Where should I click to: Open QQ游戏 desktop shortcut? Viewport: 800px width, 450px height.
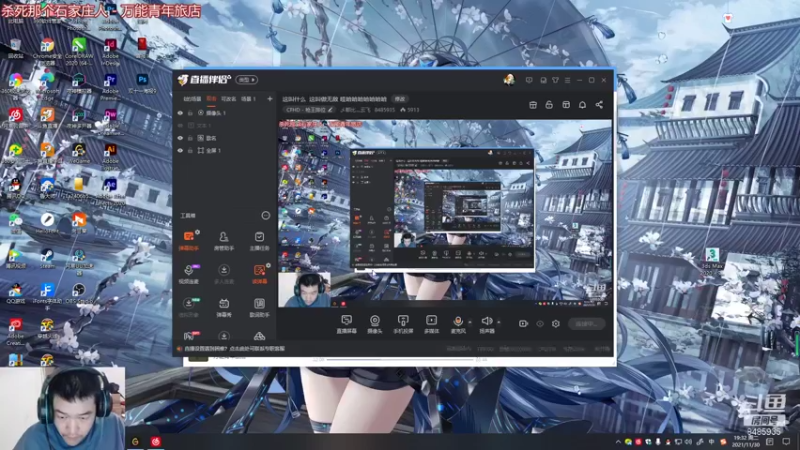(x=15, y=294)
